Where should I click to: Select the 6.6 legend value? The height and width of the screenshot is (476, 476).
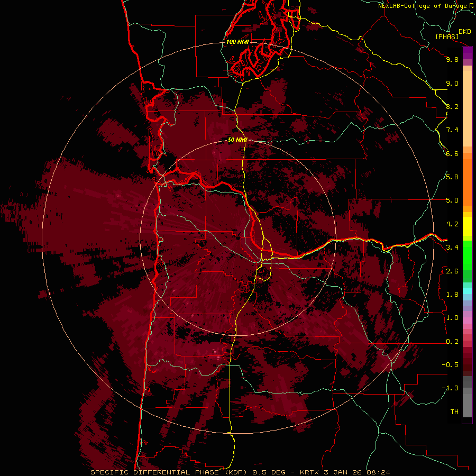452,153
